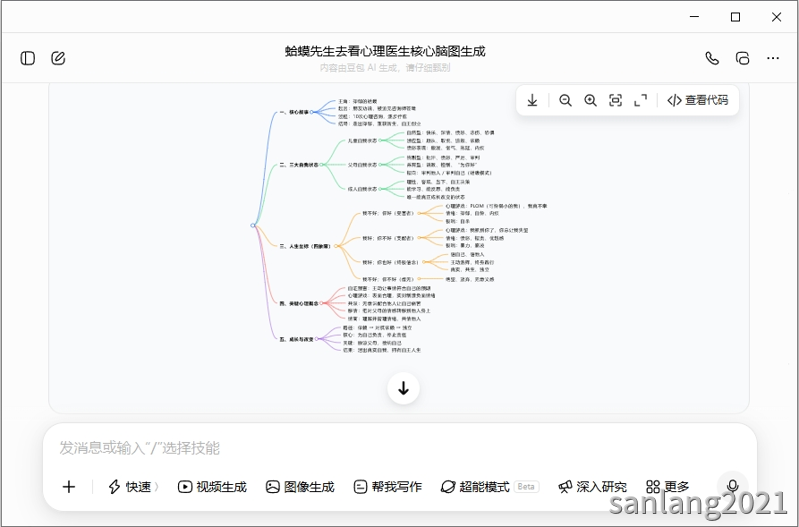Click the Beta badge next to 超能模式
This screenshot has height=527, width=799.
(x=526, y=487)
